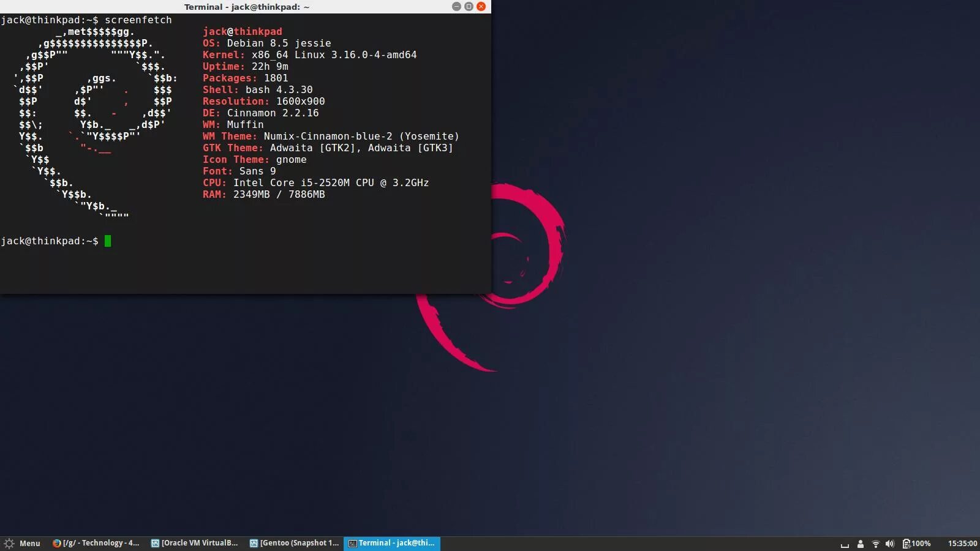This screenshot has height=551, width=980.
Task: Click the 100% battery percentage label
Action: pos(921,544)
